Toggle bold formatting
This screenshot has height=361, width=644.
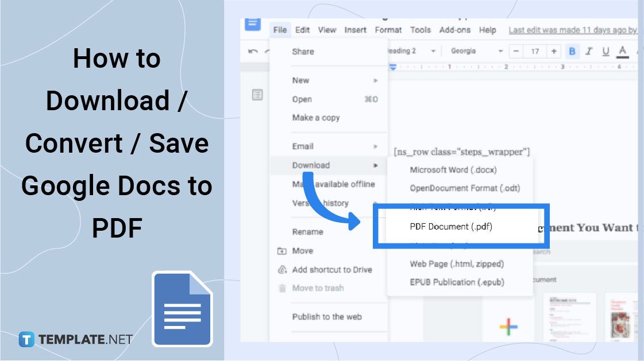(572, 51)
